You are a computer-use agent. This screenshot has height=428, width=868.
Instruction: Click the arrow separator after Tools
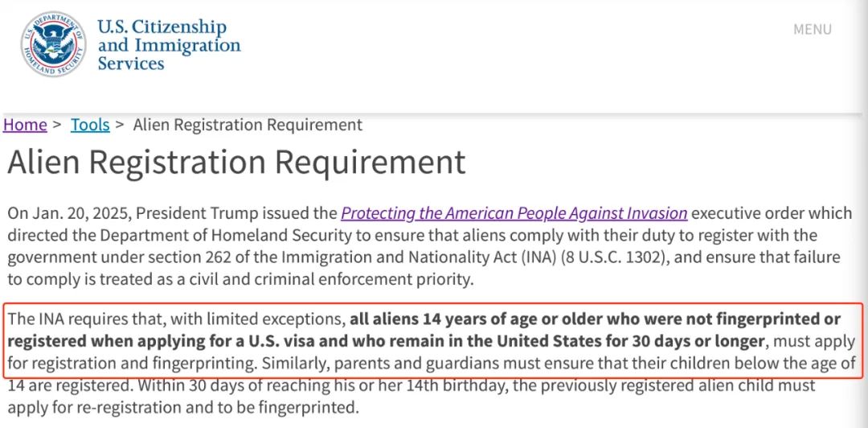point(120,125)
